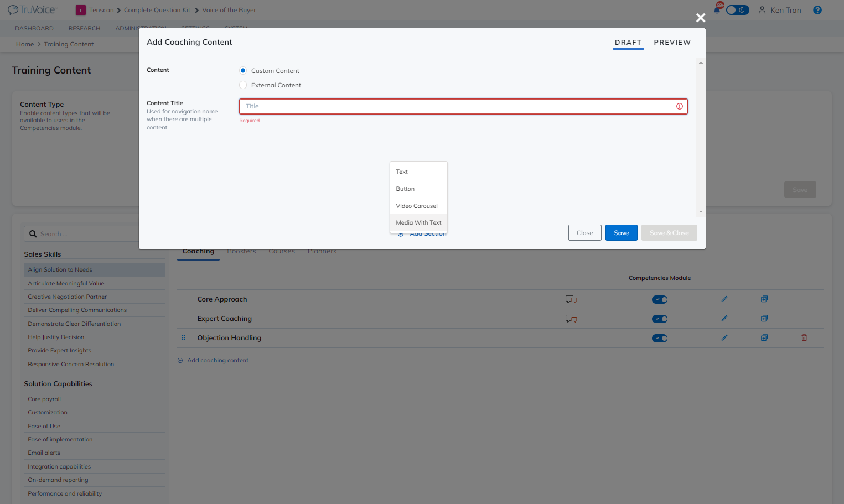Open the DASHBOARD menu

pos(34,29)
